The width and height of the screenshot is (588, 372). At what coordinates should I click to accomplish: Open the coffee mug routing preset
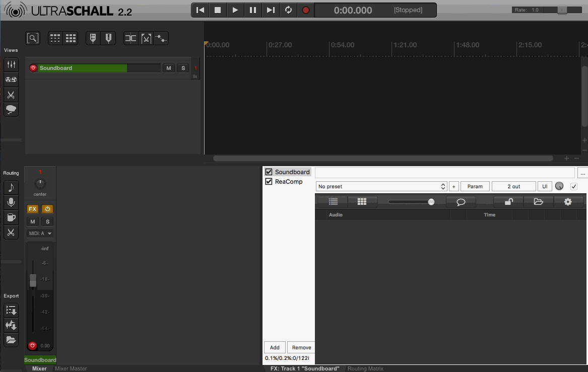click(x=11, y=217)
